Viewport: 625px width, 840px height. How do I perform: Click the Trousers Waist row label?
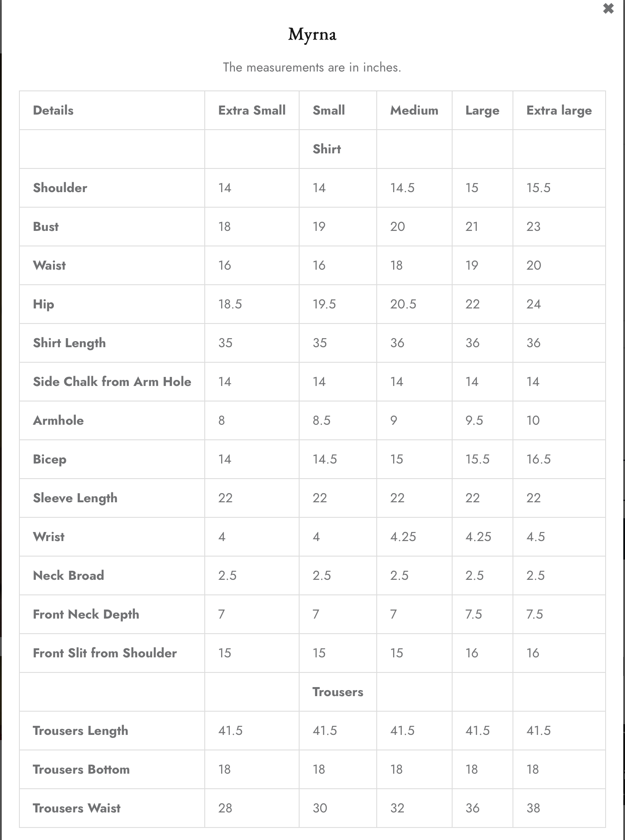pyautogui.click(x=77, y=808)
